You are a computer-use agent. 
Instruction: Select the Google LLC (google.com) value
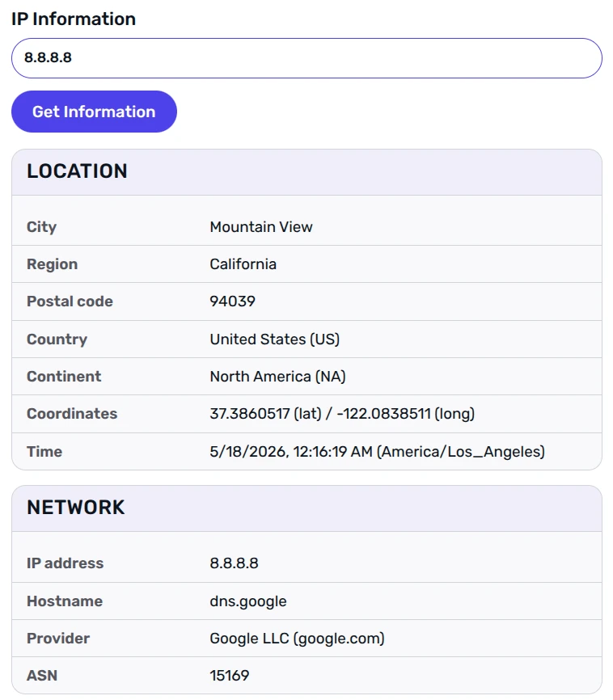297,639
